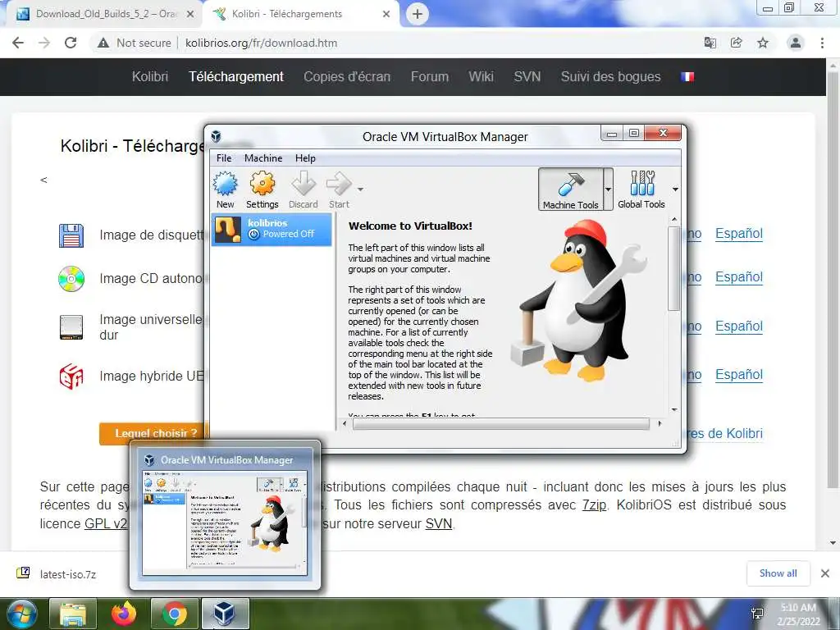Open Firefox from taskbar
Image resolution: width=840 pixels, height=630 pixels.
point(124,614)
